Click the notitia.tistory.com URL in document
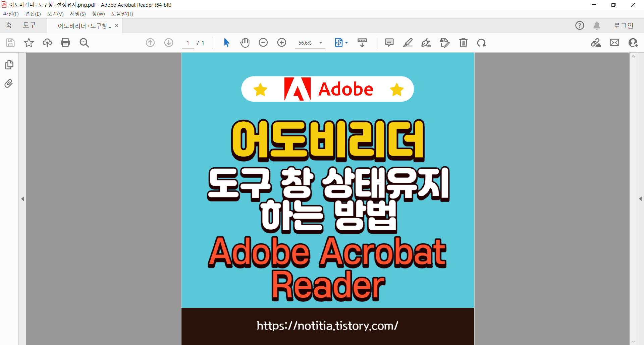644x345 pixels. coord(327,326)
